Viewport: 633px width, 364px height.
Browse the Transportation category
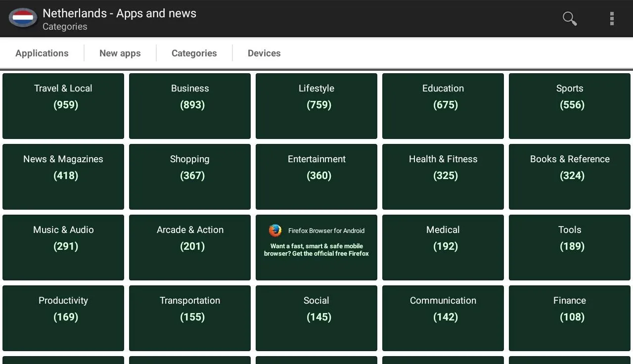click(190, 318)
